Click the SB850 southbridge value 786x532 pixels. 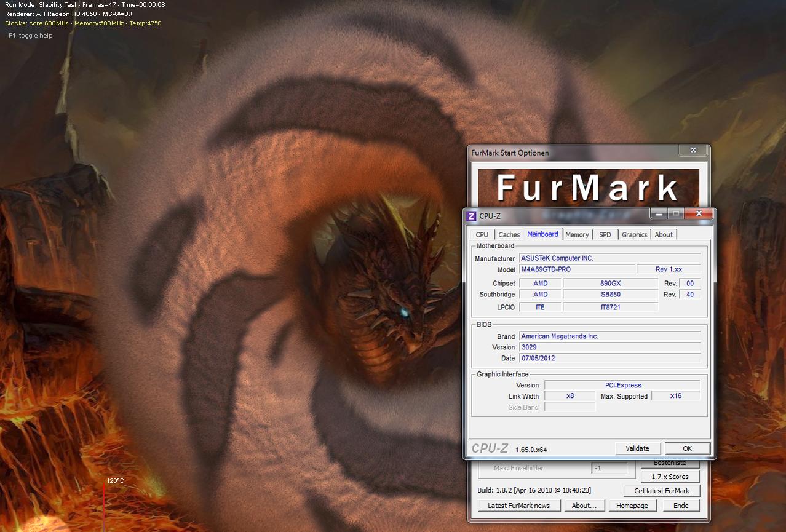point(611,295)
